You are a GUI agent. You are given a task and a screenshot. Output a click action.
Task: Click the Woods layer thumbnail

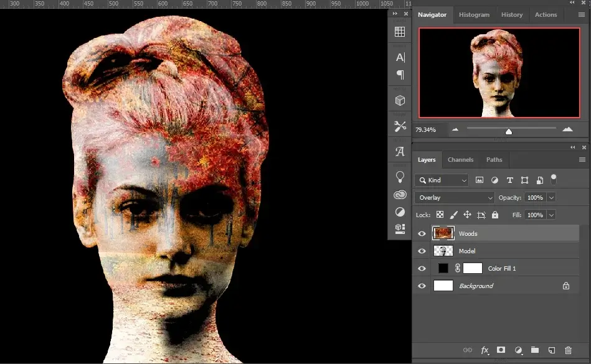[x=443, y=233]
